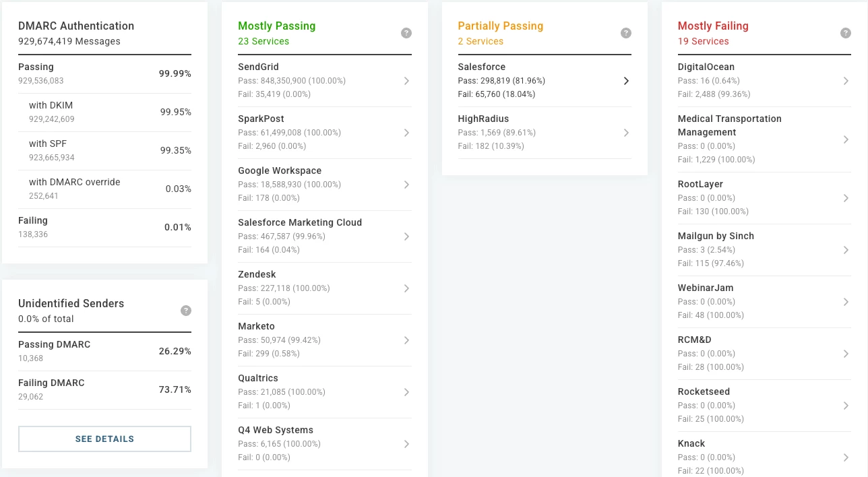Expand the RootLayer service details
The width and height of the screenshot is (868, 477).
click(846, 197)
